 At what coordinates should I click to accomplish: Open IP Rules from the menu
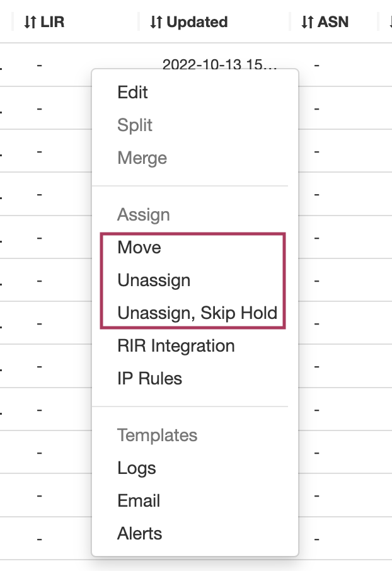coord(149,379)
